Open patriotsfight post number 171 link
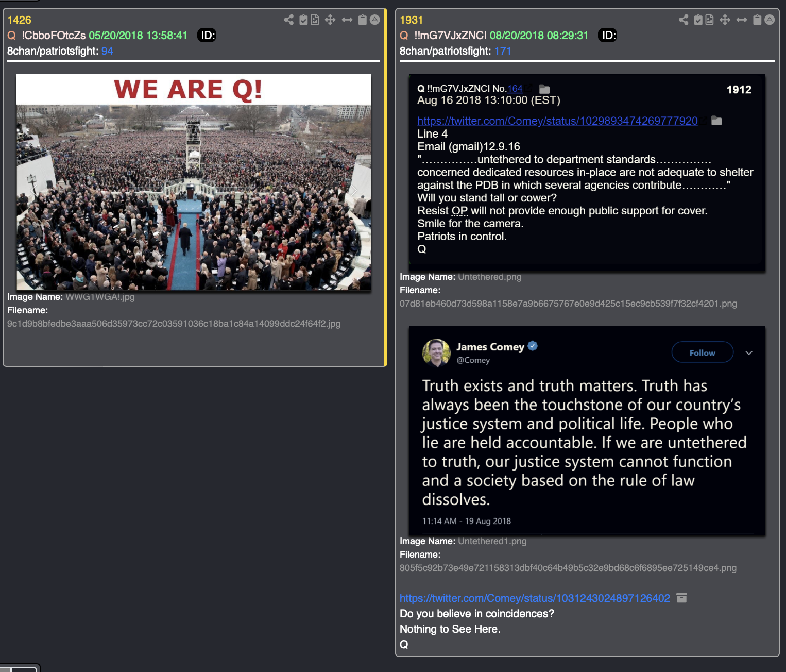786x672 pixels. [x=503, y=51]
